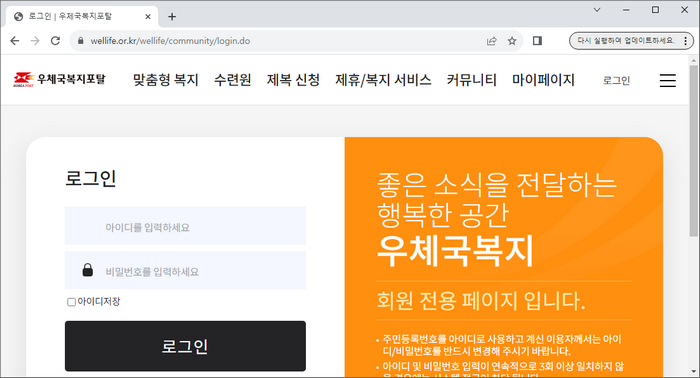Open 제휴/복지 서비스 menu
The height and width of the screenshot is (378, 700).
click(383, 80)
